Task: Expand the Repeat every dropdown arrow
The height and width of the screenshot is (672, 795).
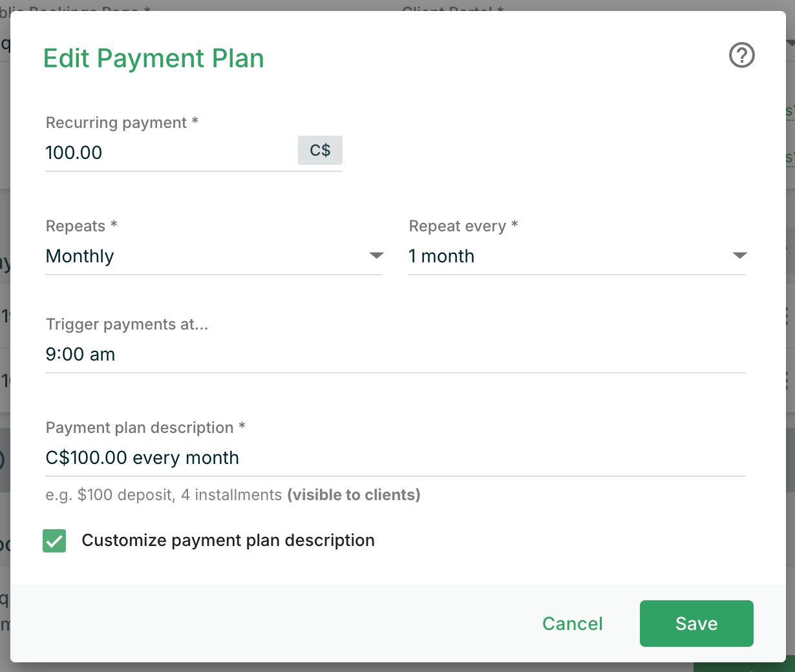Action: tap(739, 256)
